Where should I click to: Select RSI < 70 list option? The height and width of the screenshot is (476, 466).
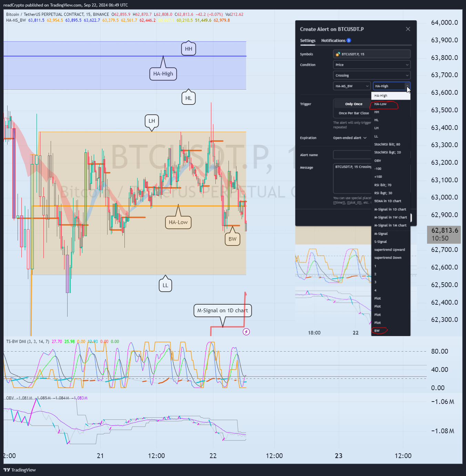coord(391,185)
